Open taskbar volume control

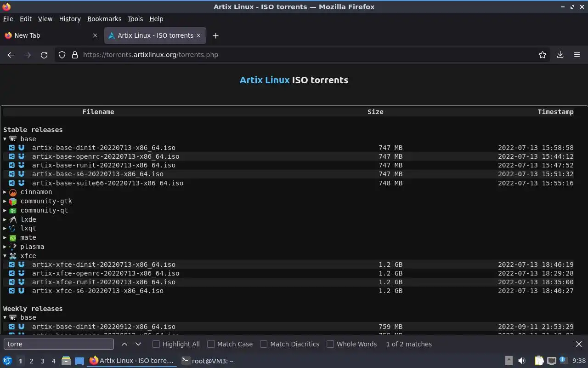[x=521, y=361]
